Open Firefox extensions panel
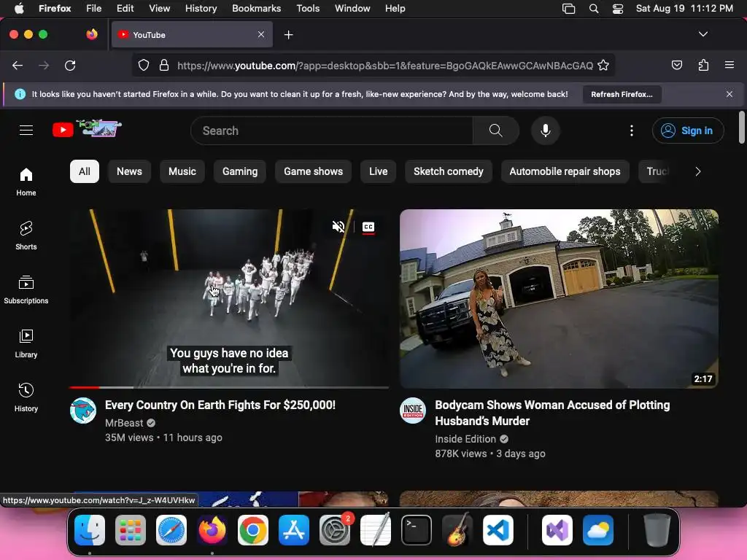 click(x=703, y=65)
